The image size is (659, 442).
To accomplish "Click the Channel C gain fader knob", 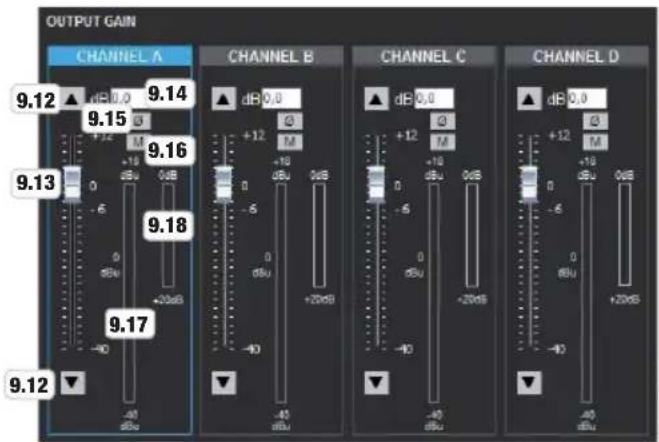I will pos(376,184).
